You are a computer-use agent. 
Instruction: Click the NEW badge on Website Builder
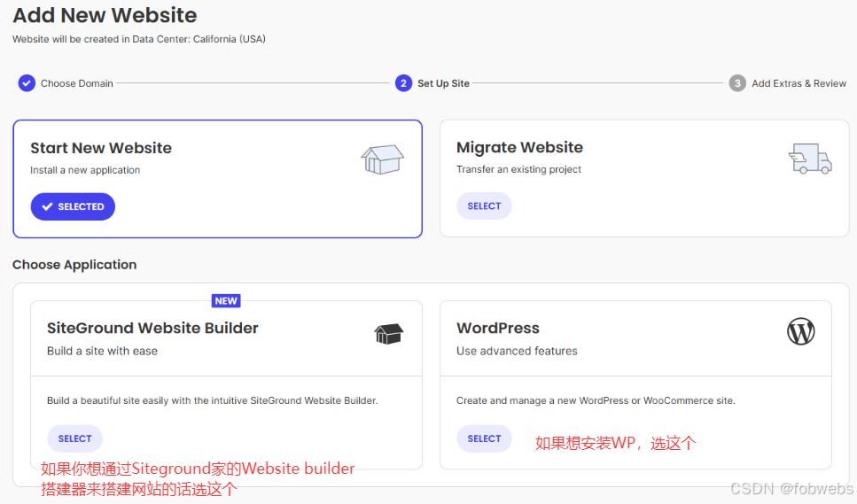(x=226, y=301)
